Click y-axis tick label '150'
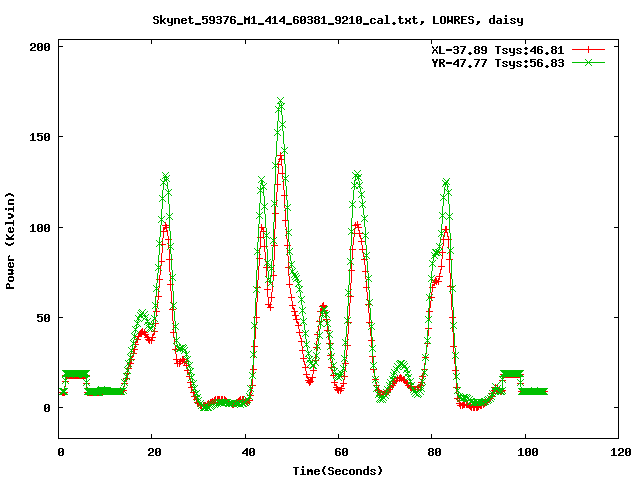 point(40,137)
